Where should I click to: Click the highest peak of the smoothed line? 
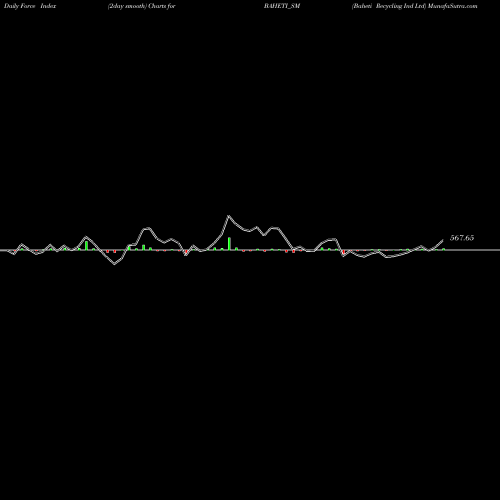229,216
